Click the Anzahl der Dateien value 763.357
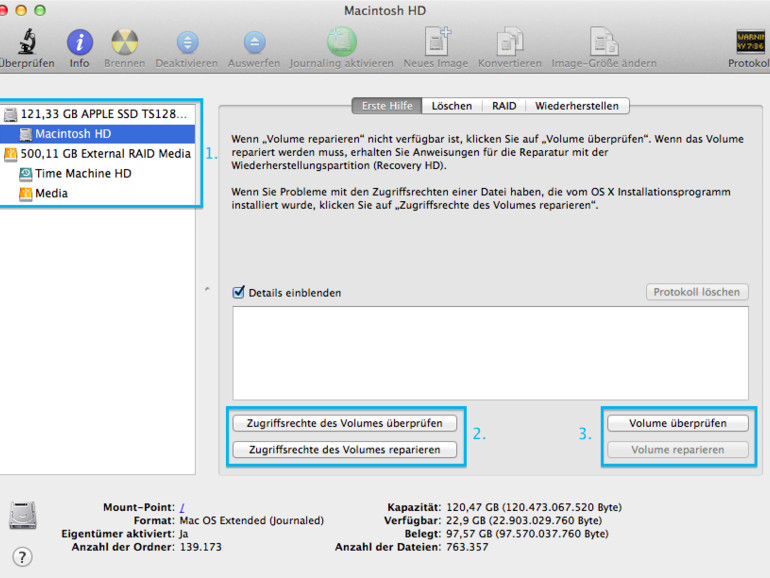The image size is (770, 578). point(467,547)
